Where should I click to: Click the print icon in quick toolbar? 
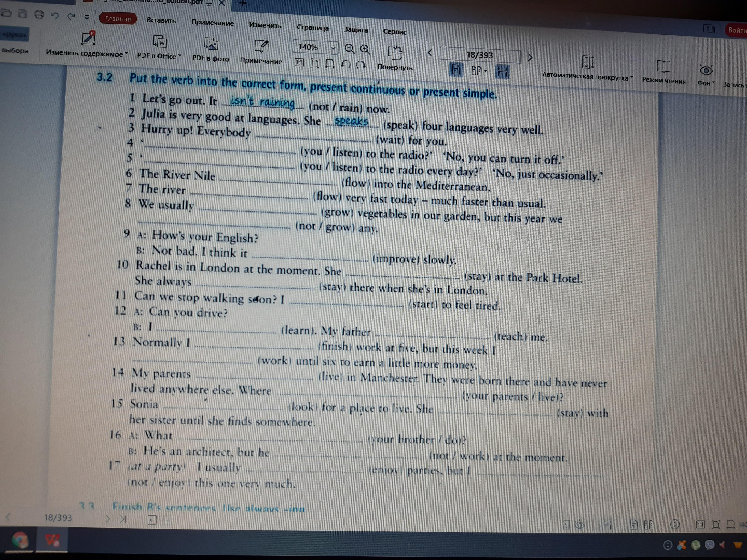coord(39,15)
